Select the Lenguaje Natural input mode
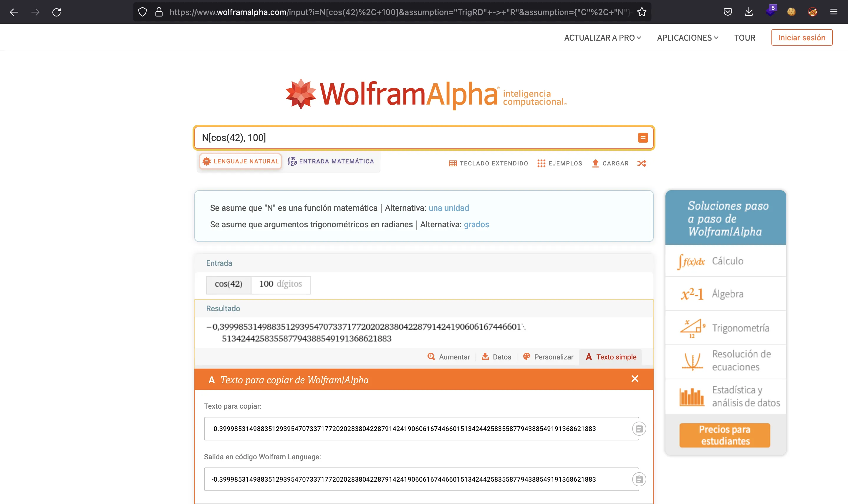Screen dimensions: 848x504 241,161
